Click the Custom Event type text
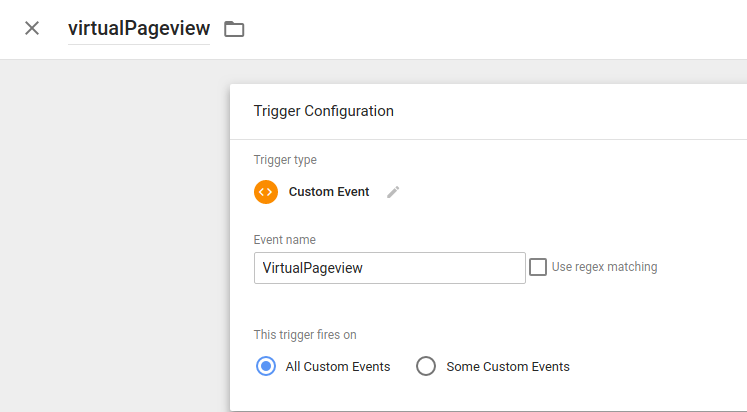The image size is (747, 412). [329, 192]
